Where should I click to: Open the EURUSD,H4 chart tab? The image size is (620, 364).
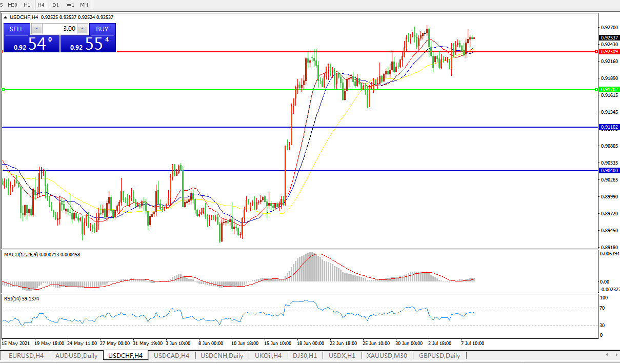[x=26, y=355]
